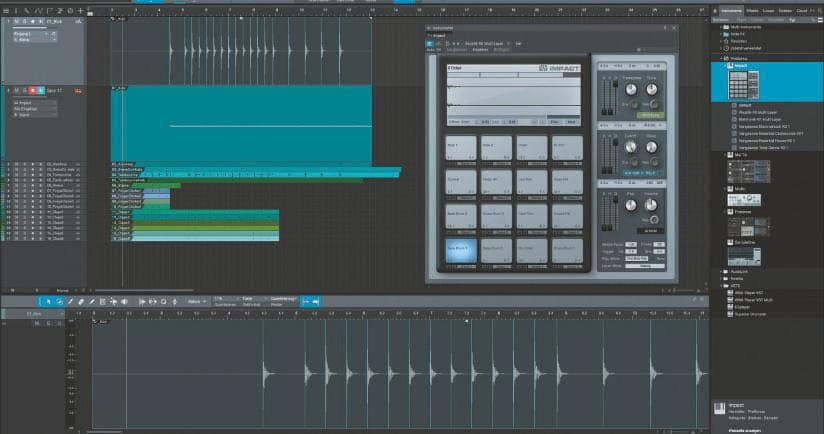824x434 pixels.
Task: Switch to the Cloud browser tab
Action: (x=802, y=11)
